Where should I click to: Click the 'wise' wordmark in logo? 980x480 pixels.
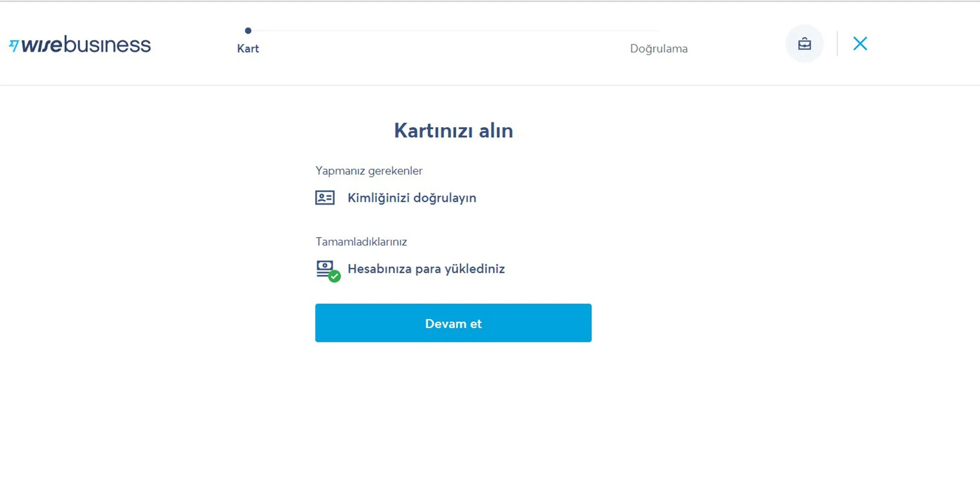pos(42,45)
